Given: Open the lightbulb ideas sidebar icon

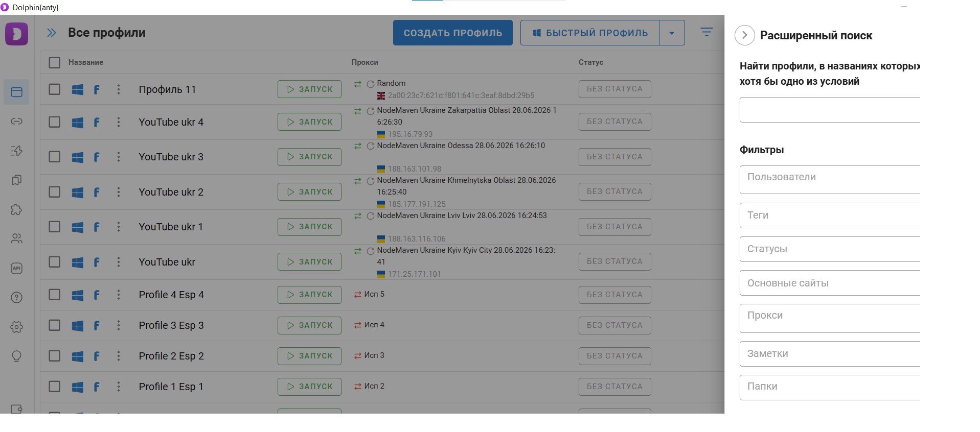Looking at the screenshot, I should (x=16, y=356).
